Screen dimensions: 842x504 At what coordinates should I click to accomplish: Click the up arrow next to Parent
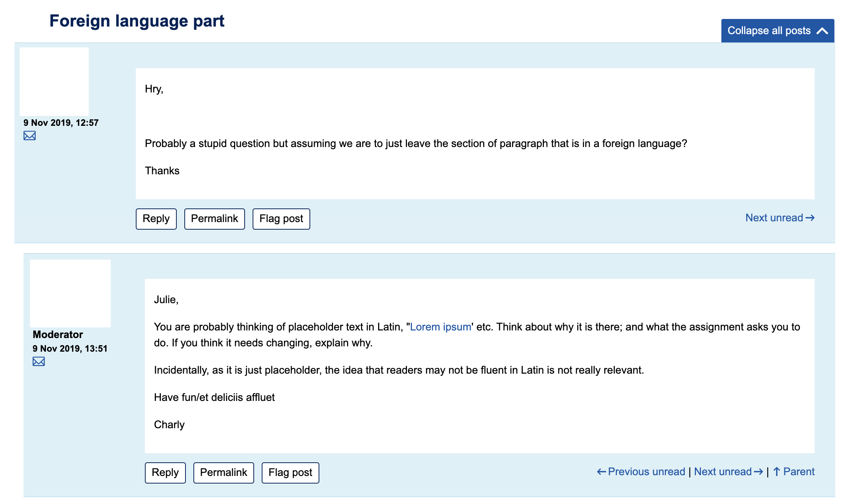point(776,471)
